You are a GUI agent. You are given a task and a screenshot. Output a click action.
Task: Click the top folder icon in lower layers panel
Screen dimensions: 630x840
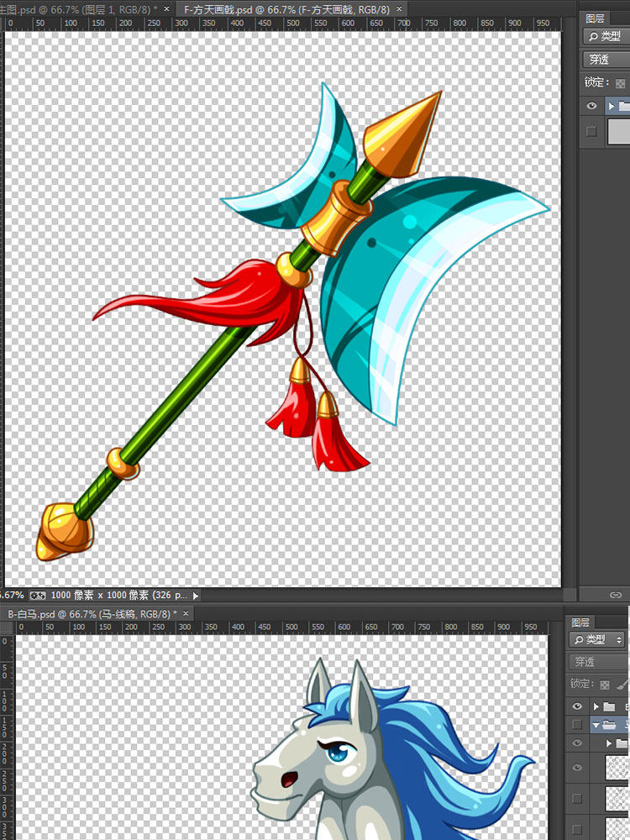pyautogui.click(x=609, y=706)
